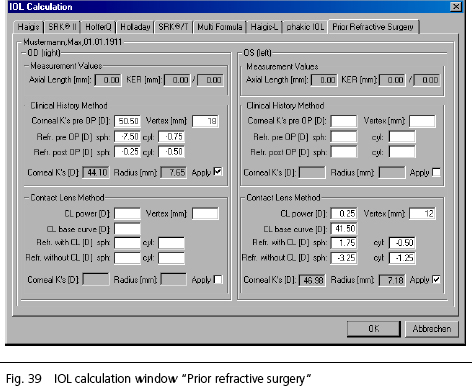Click OD Refr. without CL sph field
The height and width of the screenshot is (386, 472).
127,258
